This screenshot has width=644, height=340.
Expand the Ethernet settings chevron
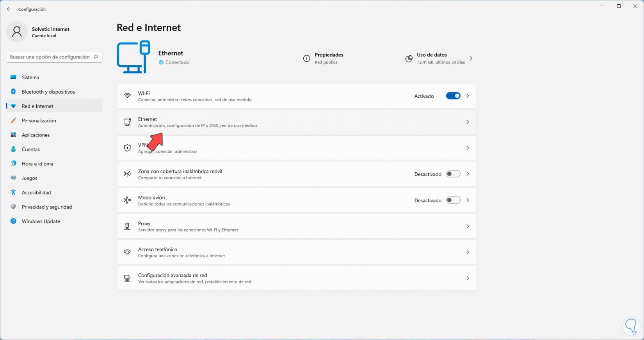(x=468, y=122)
